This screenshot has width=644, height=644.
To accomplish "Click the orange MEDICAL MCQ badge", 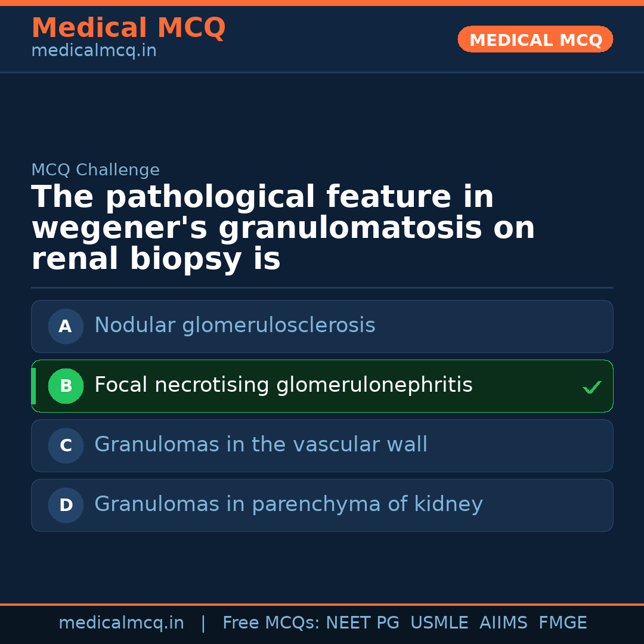I will click(x=535, y=39).
